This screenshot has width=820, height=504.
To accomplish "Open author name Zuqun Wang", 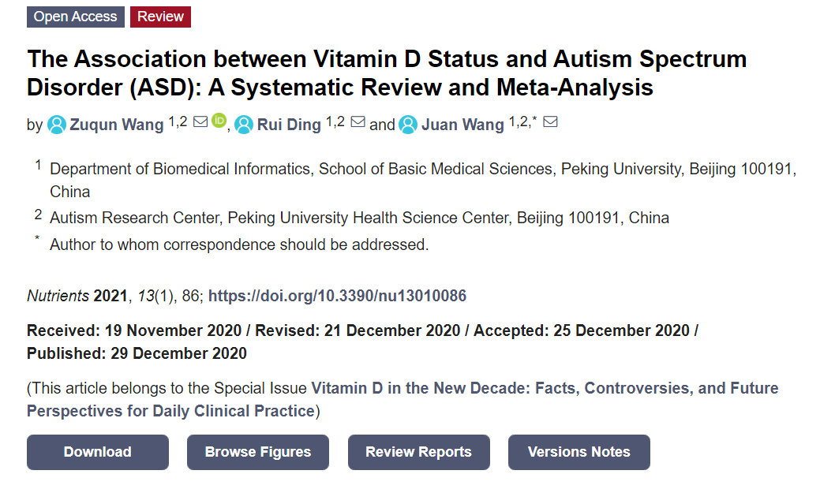I will tap(117, 125).
